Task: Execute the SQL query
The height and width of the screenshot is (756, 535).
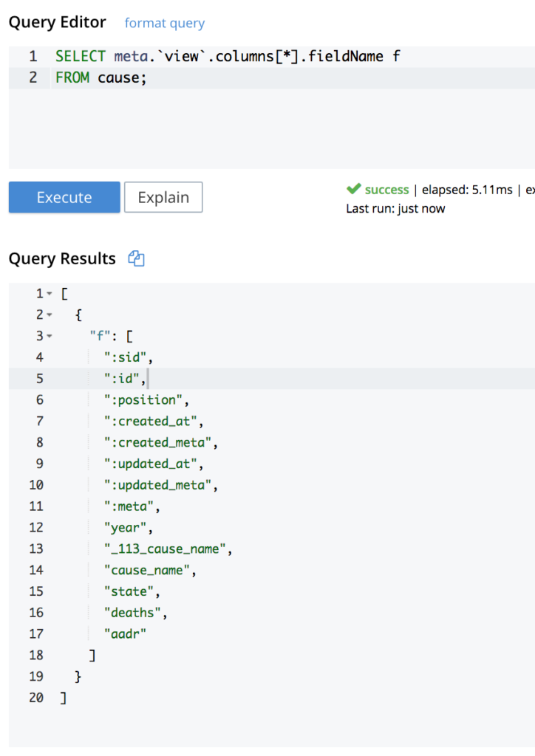Action: [64, 197]
